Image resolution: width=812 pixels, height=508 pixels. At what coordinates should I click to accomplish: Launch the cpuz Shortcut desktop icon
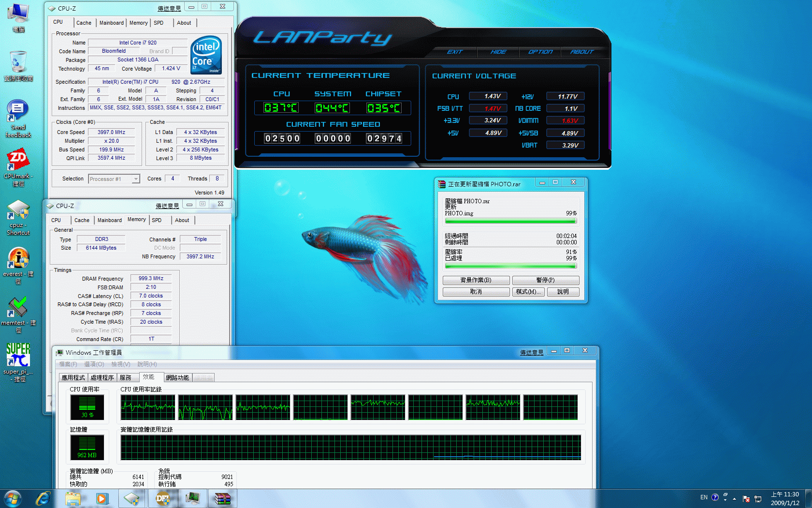click(18, 217)
